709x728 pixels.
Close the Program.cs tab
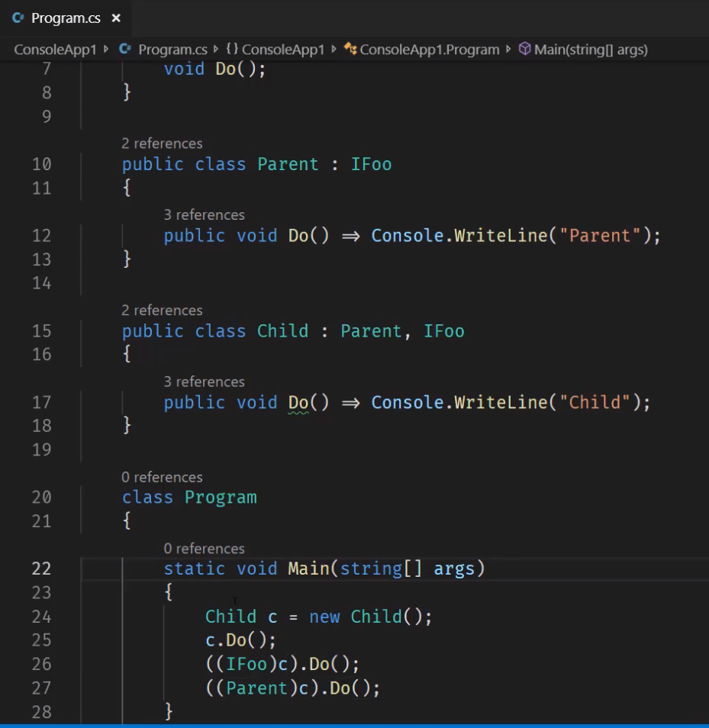coord(116,17)
